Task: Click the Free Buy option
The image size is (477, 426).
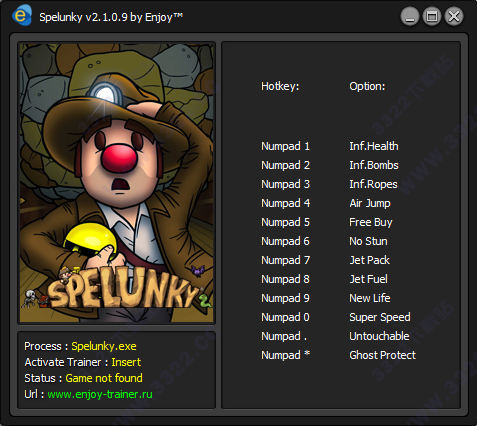Action: 371,222
